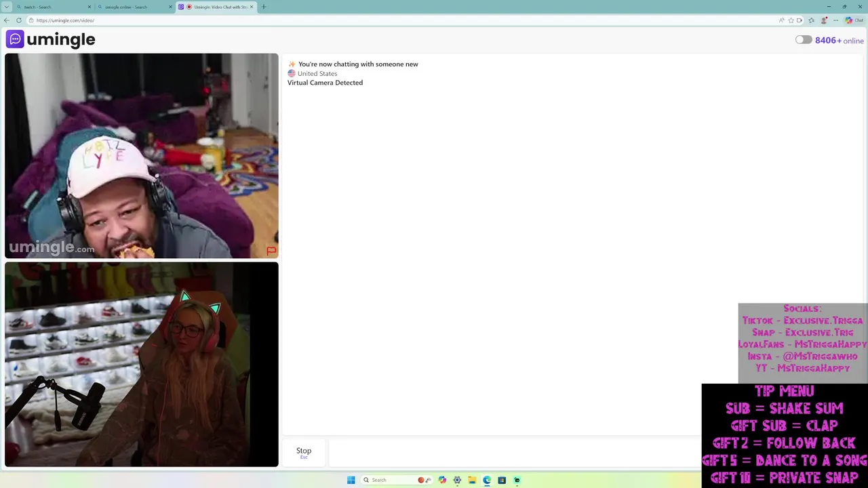The height and width of the screenshot is (488, 868).
Task: Click the red report flag on stranger's video
Action: [271, 251]
